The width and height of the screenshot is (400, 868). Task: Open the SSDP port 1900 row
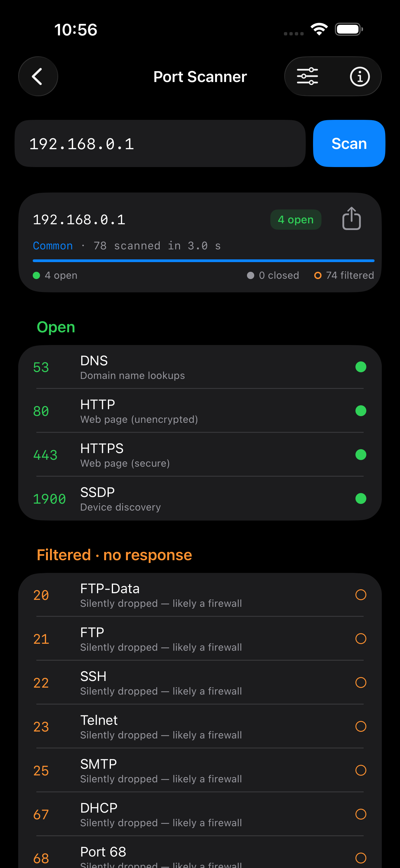tap(200, 499)
